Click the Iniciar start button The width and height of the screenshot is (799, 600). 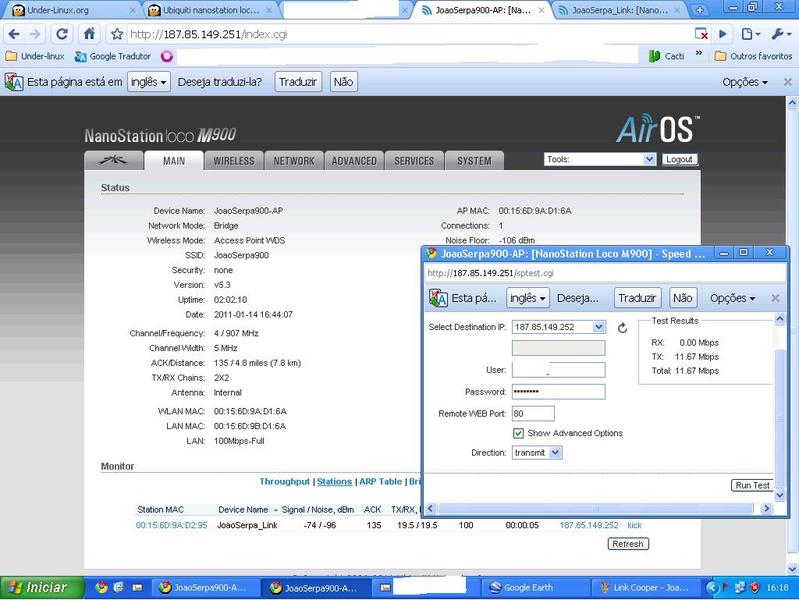pos(41,587)
